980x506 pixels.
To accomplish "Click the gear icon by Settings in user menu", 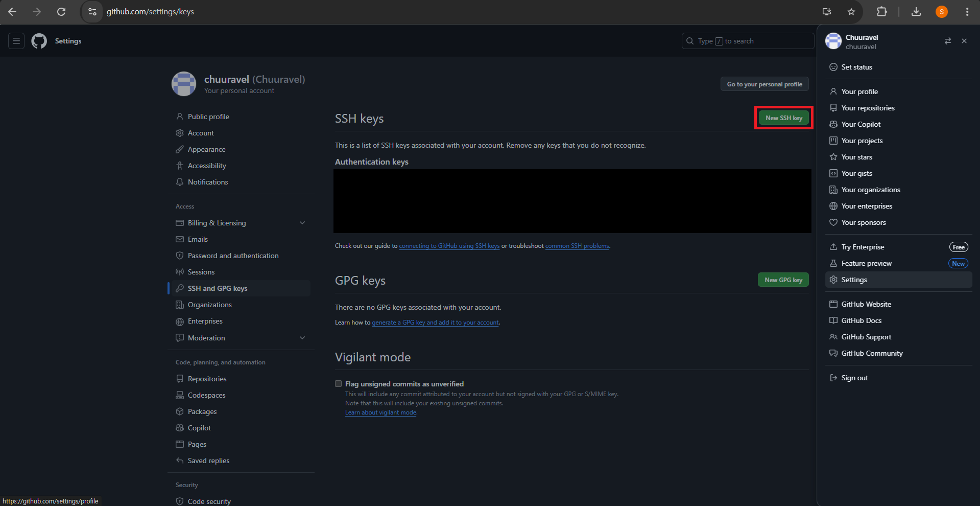I will [x=833, y=280].
